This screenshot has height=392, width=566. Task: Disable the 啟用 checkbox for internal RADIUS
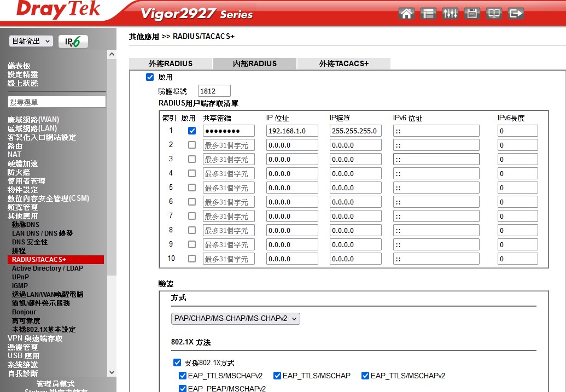150,77
